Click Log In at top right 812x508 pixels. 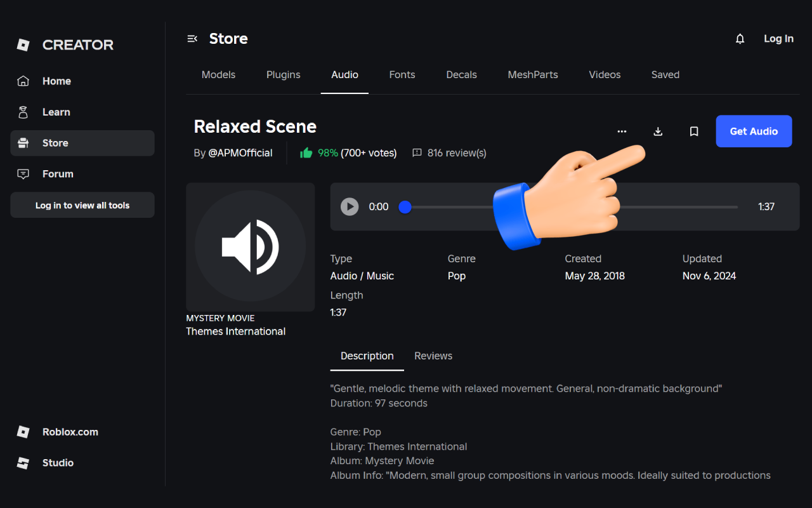click(778, 39)
